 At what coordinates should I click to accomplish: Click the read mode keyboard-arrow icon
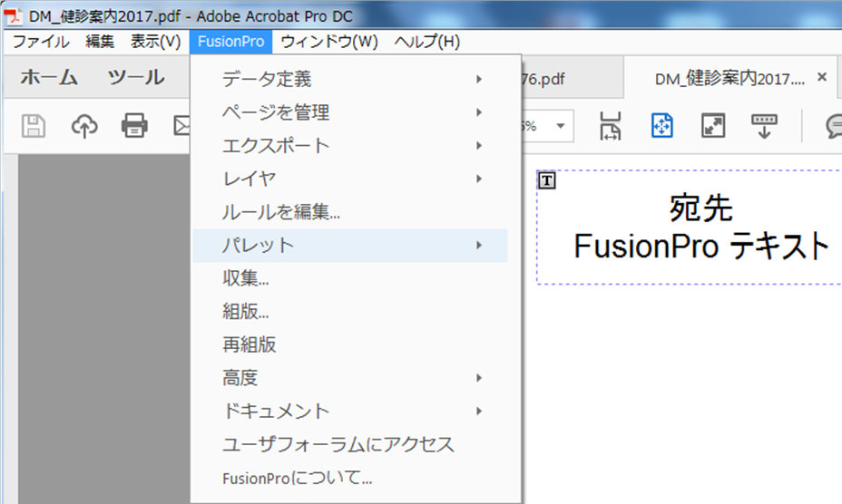[x=764, y=126]
